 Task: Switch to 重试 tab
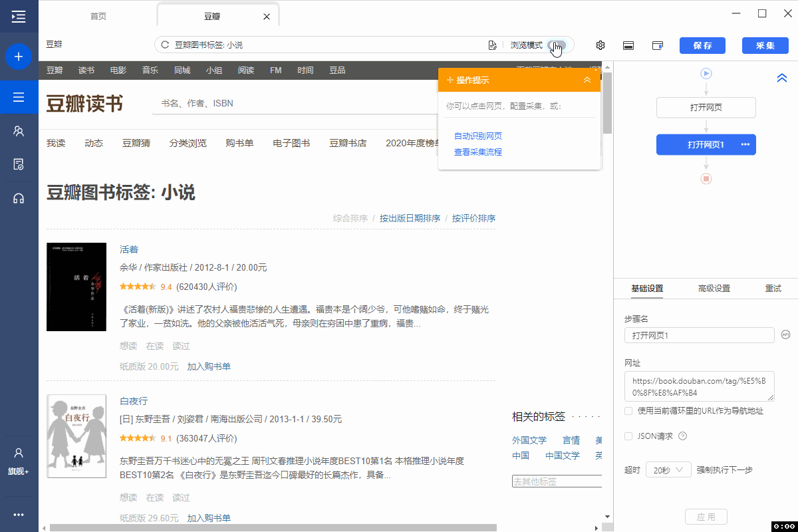773,289
